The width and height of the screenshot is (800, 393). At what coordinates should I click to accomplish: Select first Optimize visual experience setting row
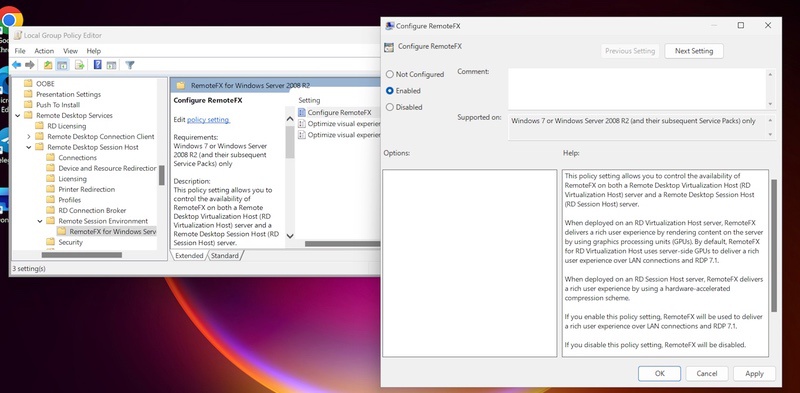[339, 124]
